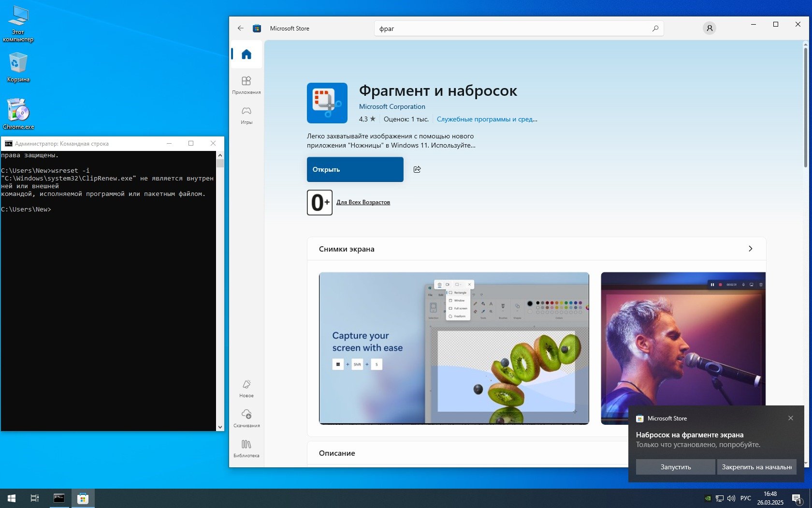Image resolution: width=812 pixels, height=508 pixels.
Task: Click Запустить in the notification
Action: (x=675, y=467)
